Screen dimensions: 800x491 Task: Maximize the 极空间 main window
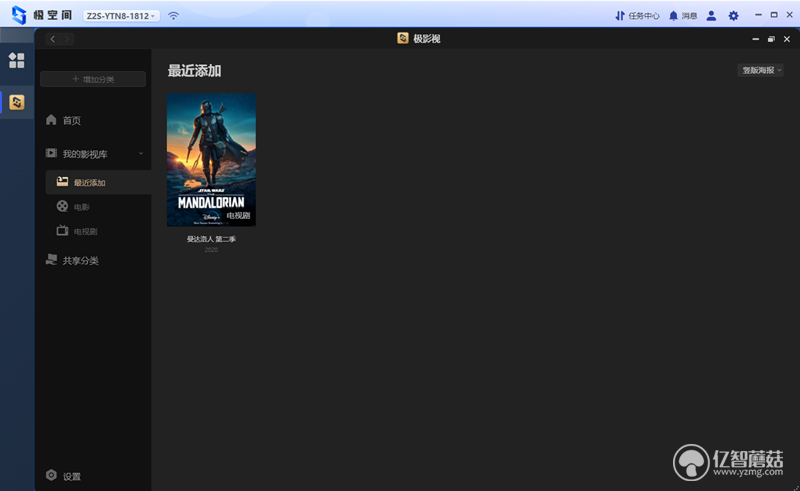pos(774,15)
